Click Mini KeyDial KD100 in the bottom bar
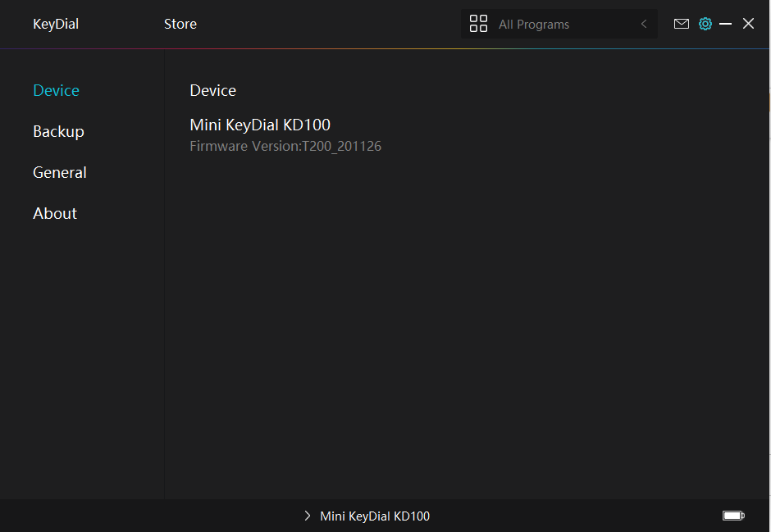771x532 pixels. pyautogui.click(x=375, y=516)
